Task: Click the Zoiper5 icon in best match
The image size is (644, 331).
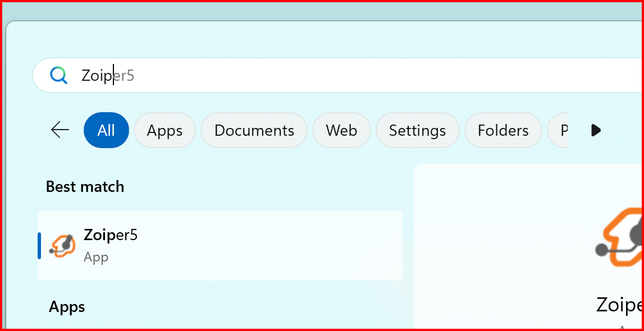Action: (63, 246)
